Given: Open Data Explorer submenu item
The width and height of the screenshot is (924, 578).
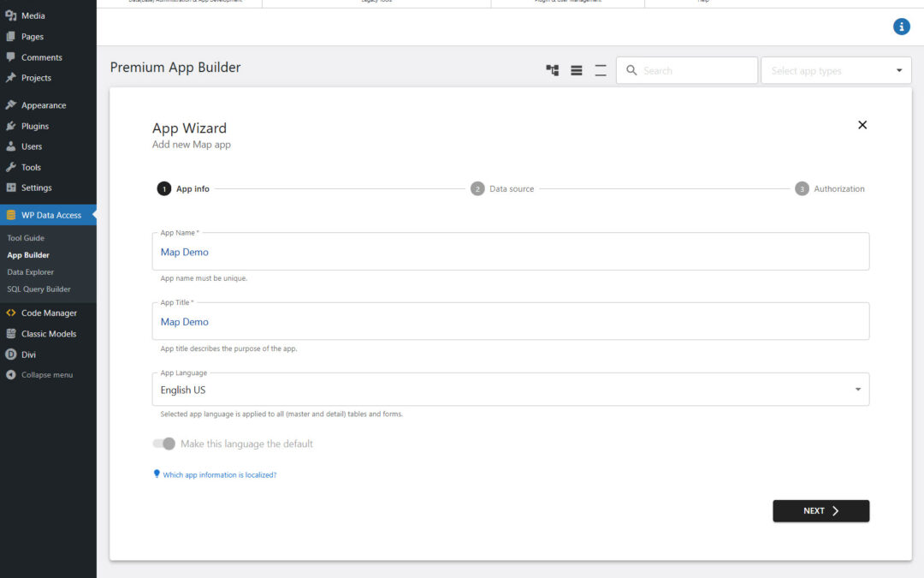Looking at the screenshot, I should pyautogui.click(x=30, y=272).
